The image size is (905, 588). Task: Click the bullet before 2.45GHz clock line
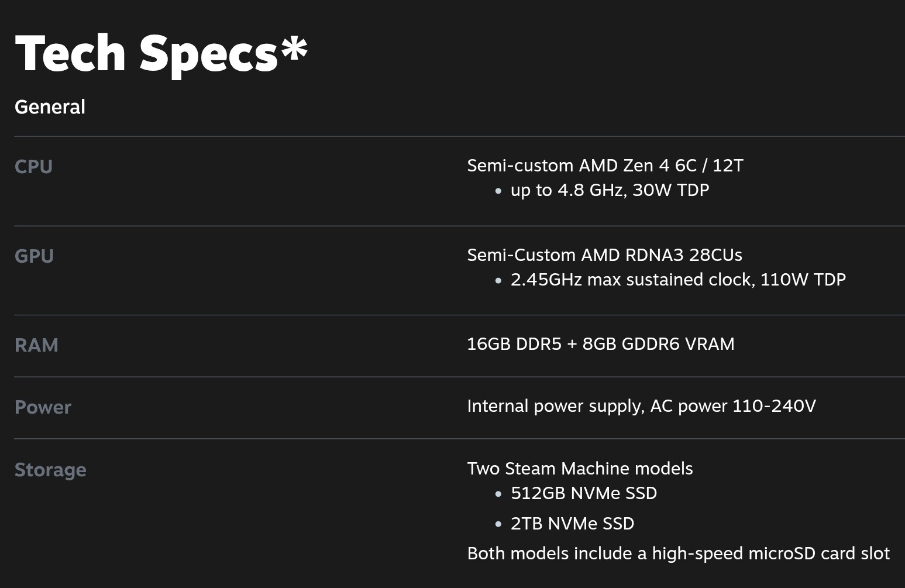coord(498,280)
